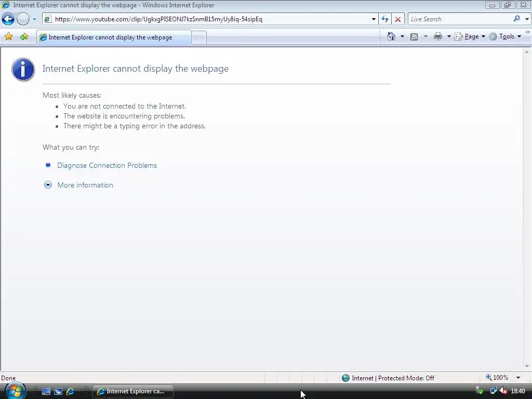Viewport: 532px width, 399px height.
Task: Click Diagnose Connection Problems link
Action: tap(107, 165)
